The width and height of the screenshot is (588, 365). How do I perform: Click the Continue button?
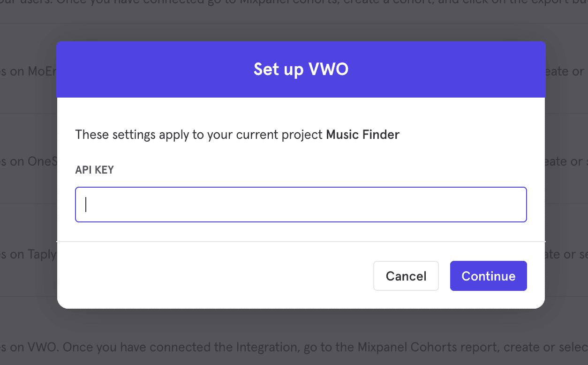pos(488,276)
